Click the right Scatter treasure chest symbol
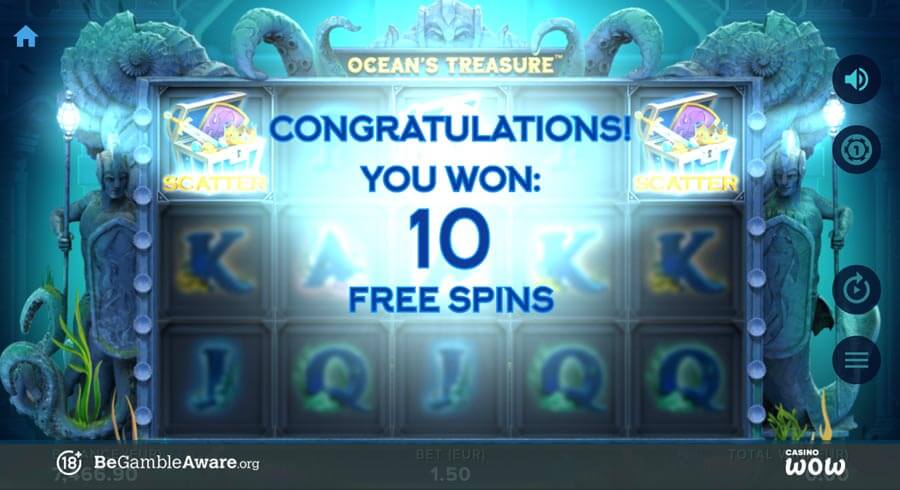The image size is (900, 490). coord(686,142)
